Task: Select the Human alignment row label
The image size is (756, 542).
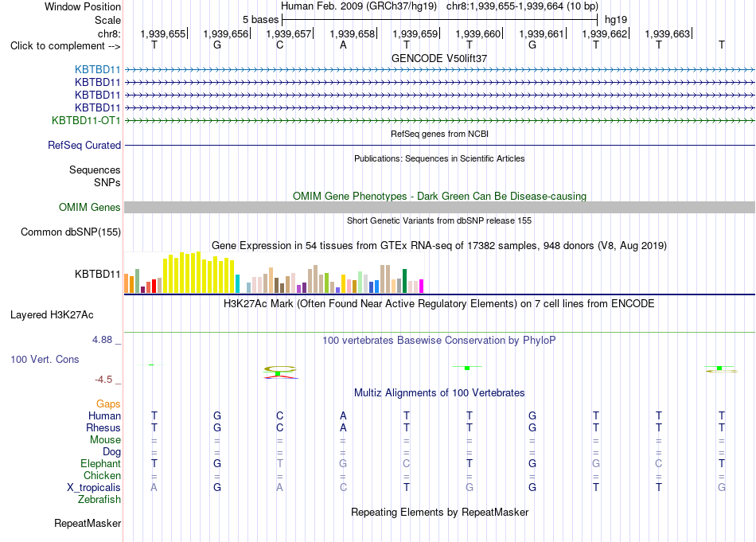Action: click(104, 415)
